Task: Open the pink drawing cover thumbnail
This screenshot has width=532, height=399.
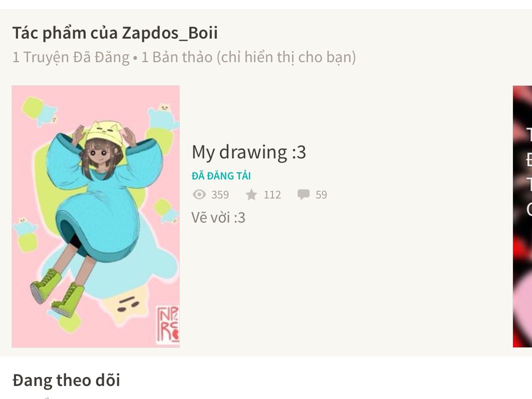Action: 96,217
